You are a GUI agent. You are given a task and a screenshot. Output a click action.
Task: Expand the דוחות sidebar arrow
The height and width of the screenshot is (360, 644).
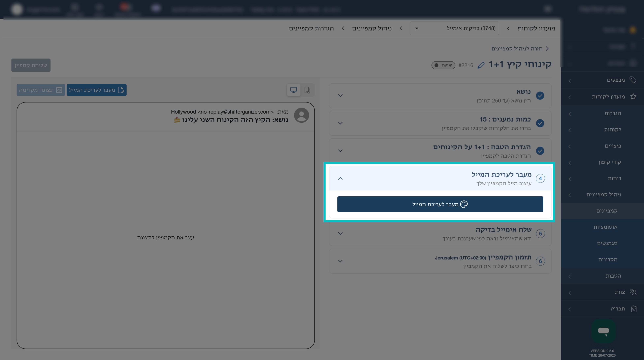570,179
